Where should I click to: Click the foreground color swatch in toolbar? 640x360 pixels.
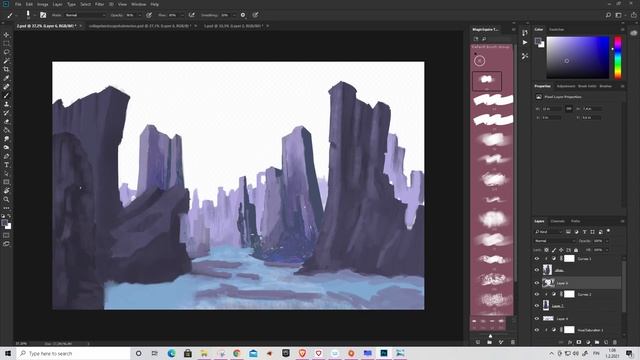4,223
